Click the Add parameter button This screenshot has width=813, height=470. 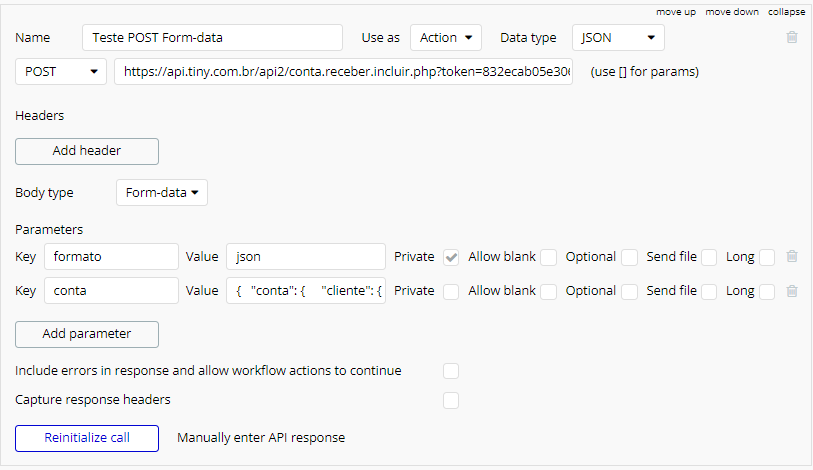87,334
